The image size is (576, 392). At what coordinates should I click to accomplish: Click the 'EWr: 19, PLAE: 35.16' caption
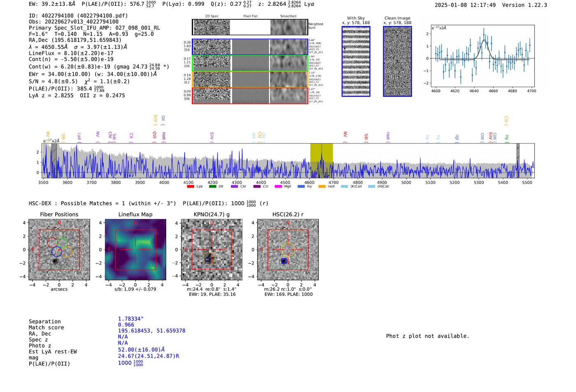click(212, 295)
